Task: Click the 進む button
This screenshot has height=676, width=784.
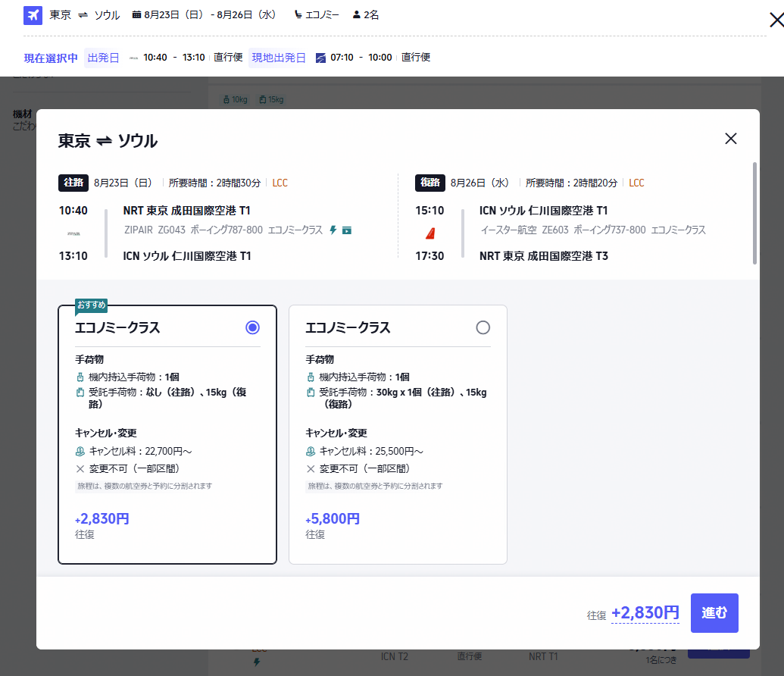Action: pyautogui.click(x=714, y=613)
